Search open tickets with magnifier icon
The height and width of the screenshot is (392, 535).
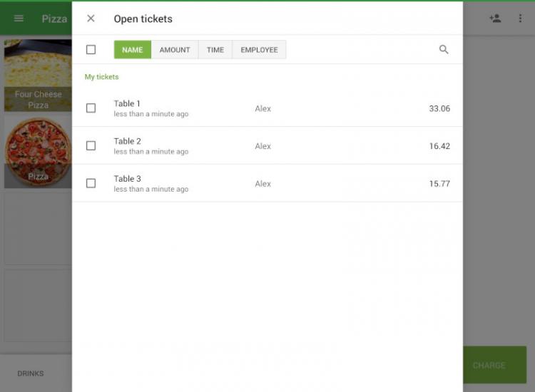[x=444, y=50]
